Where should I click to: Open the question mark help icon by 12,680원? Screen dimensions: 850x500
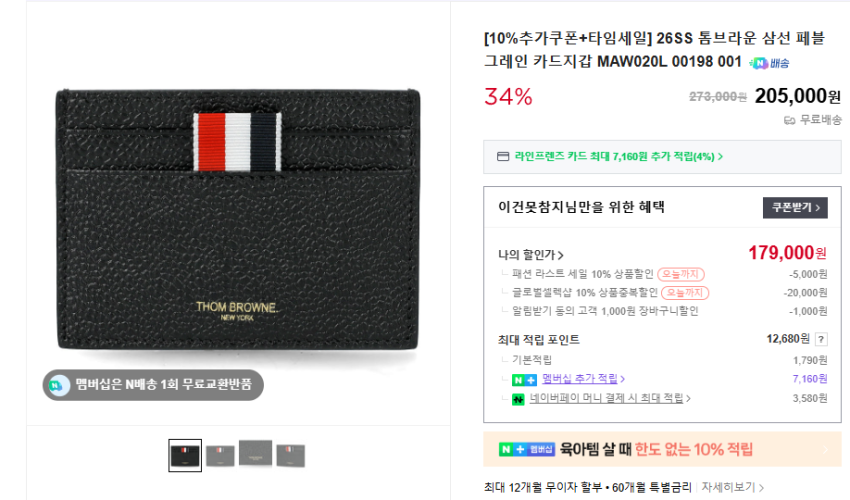pos(821,339)
